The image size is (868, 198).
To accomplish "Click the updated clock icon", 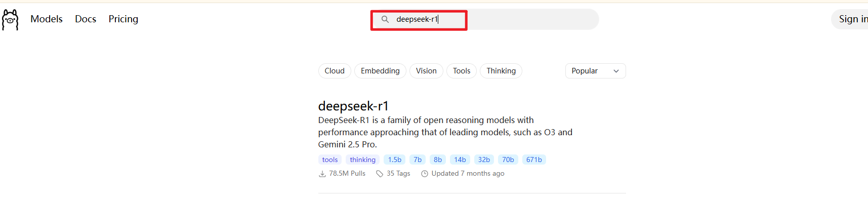I will coord(425,174).
